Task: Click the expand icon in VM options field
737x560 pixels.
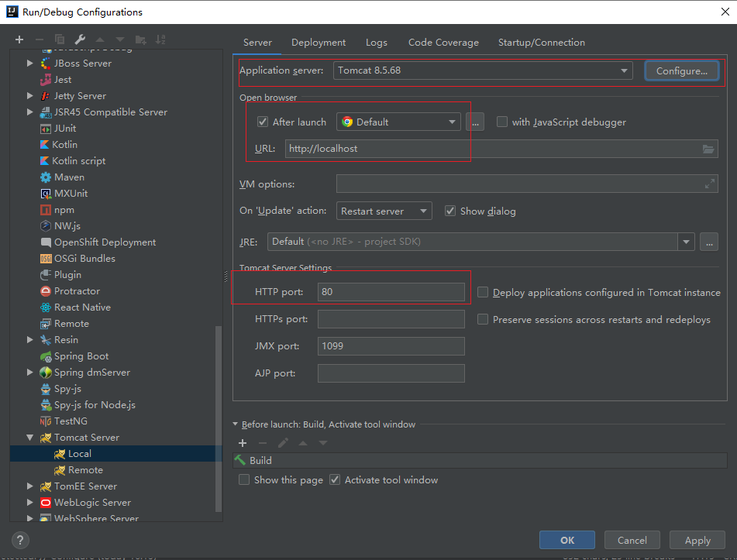Action: click(709, 184)
